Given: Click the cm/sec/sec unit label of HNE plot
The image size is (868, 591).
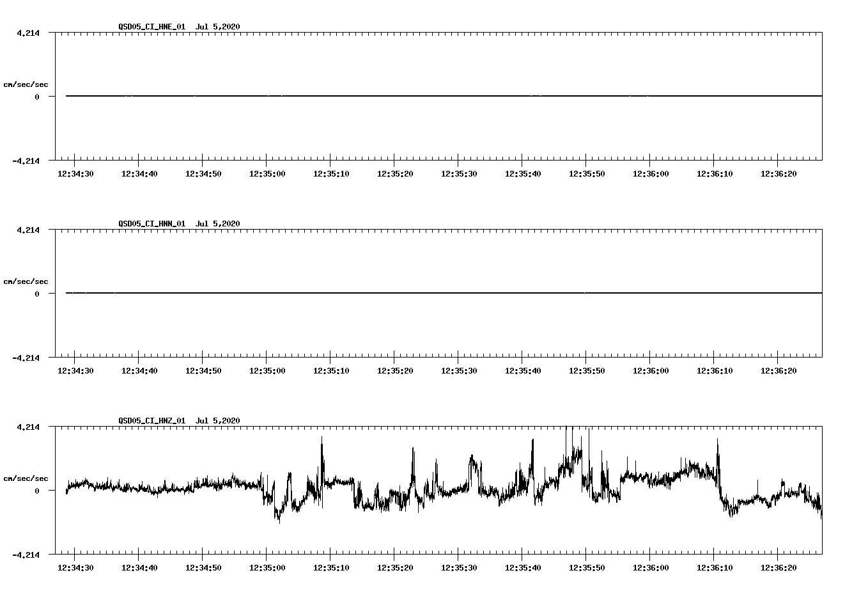Looking at the screenshot, I should coord(26,84).
